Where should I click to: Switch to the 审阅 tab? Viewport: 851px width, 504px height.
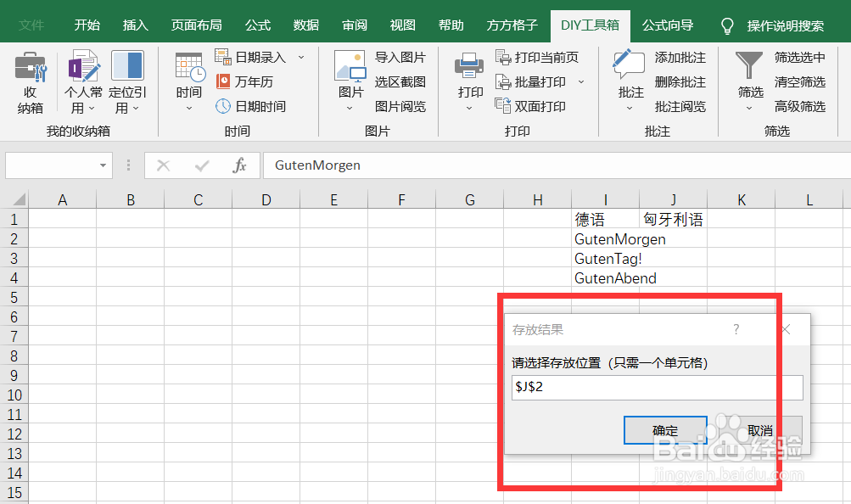click(x=355, y=25)
